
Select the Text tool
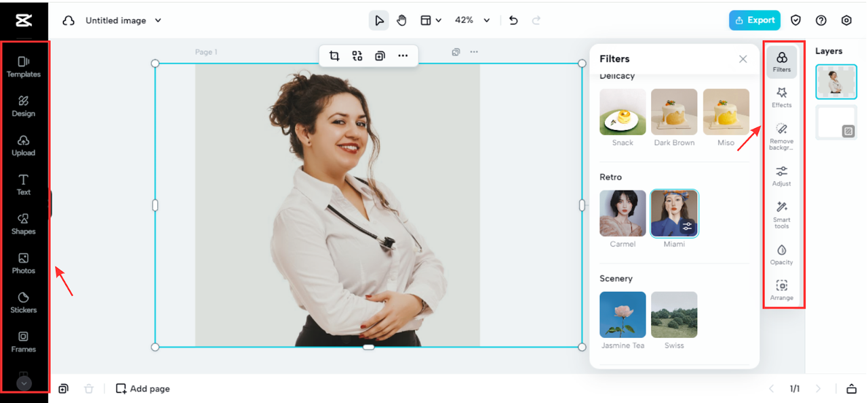tap(24, 184)
